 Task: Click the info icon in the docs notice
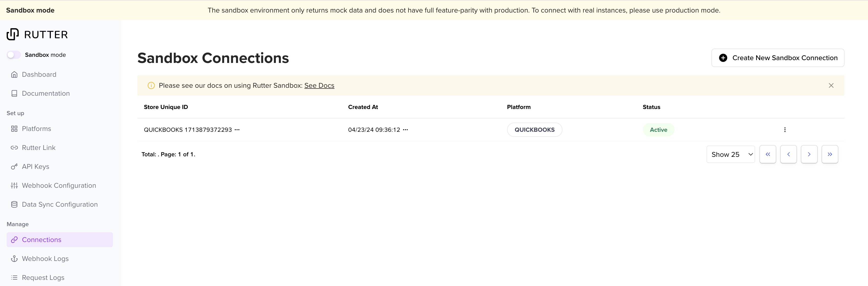(151, 86)
